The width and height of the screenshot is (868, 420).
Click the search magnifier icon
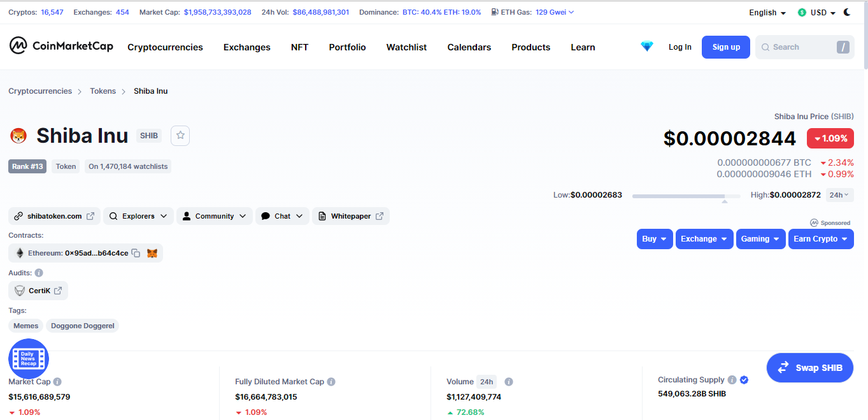(765, 47)
